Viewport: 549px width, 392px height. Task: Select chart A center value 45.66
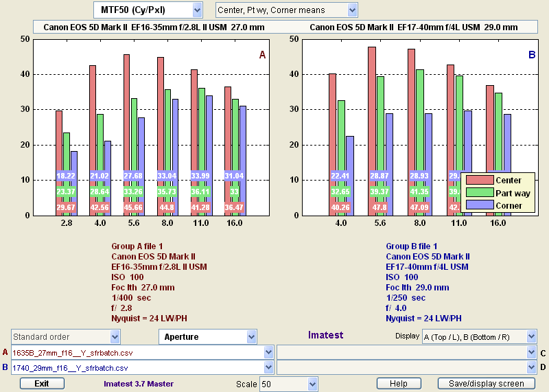pos(133,207)
